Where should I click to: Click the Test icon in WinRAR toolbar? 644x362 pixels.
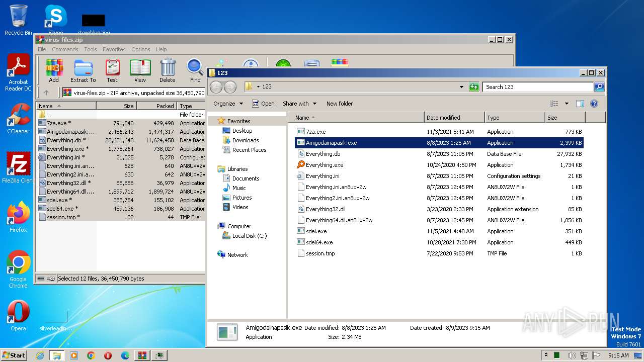click(x=112, y=70)
